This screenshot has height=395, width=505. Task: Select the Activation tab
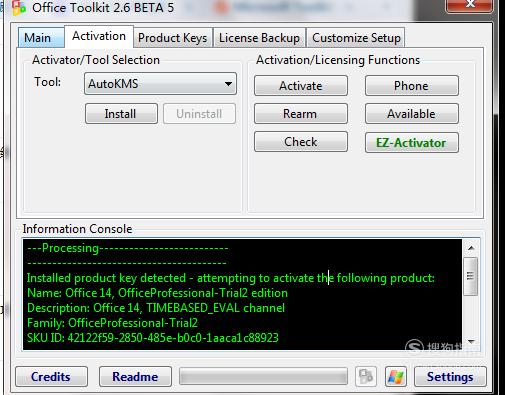[99, 36]
